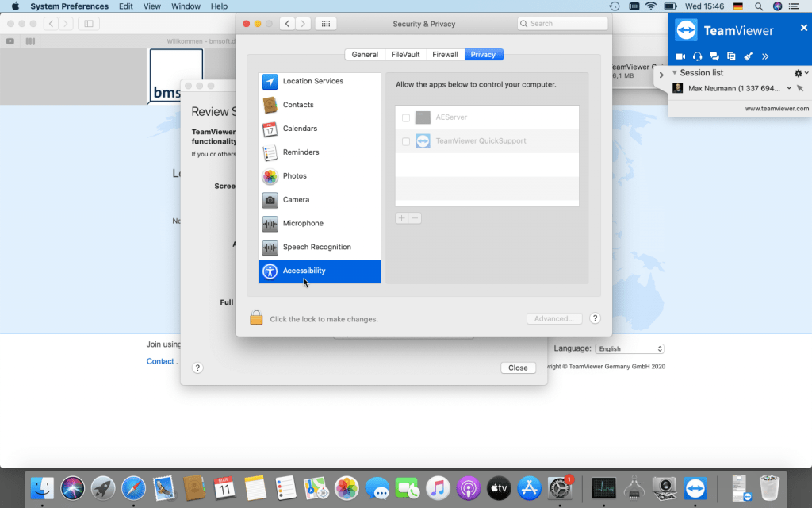Screen dimensions: 812x508
Task: Collapse the Session list triangle
Action: pyautogui.click(x=675, y=72)
